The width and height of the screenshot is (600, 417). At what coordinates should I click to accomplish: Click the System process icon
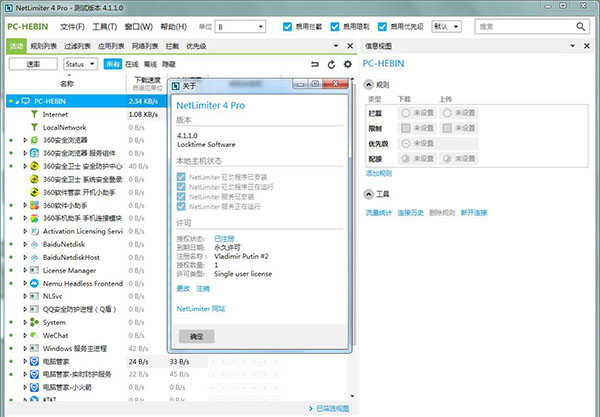click(34, 322)
